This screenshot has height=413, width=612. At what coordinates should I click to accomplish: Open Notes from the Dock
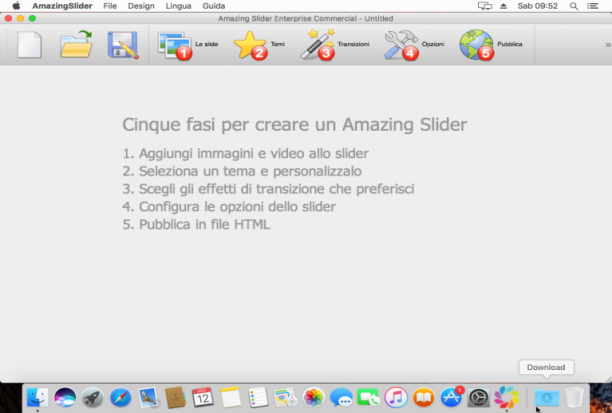coord(230,398)
